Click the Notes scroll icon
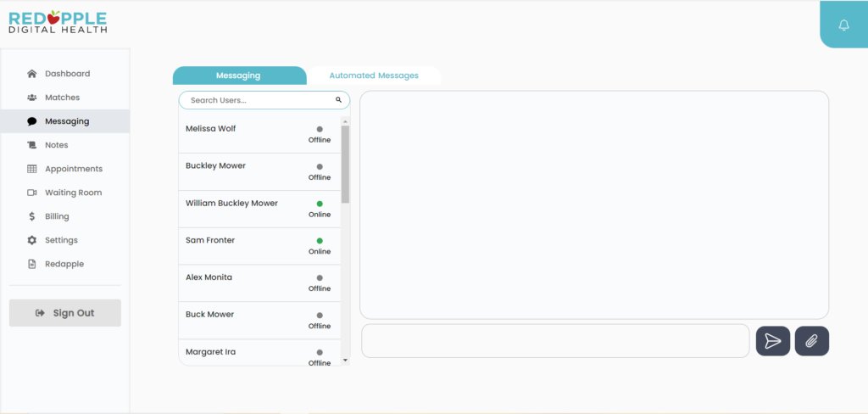 coord(32,145)
